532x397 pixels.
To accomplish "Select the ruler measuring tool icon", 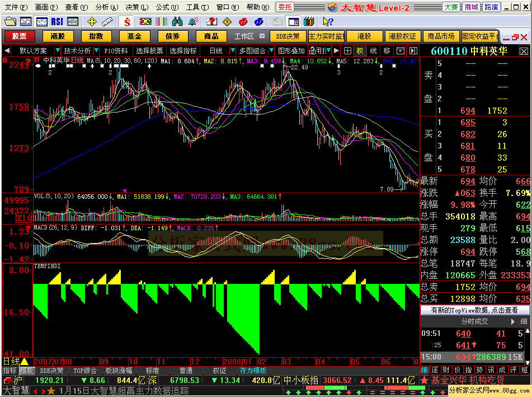I will pos(107,22).
